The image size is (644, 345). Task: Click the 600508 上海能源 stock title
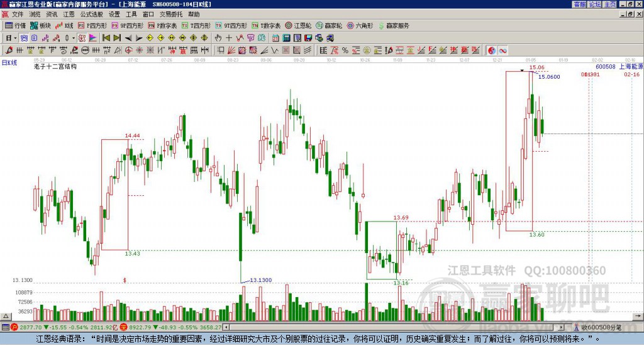click(x=619, y=66)
